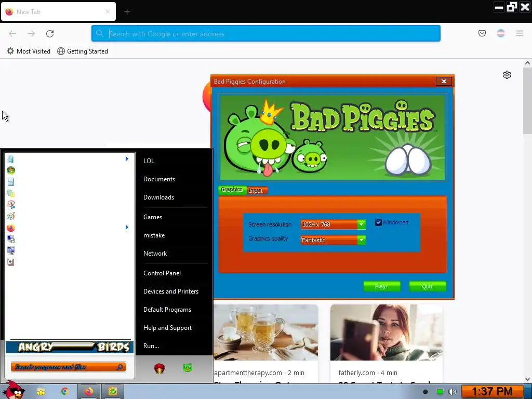Click the Firefox address search bar

click(x=266, y=33)
